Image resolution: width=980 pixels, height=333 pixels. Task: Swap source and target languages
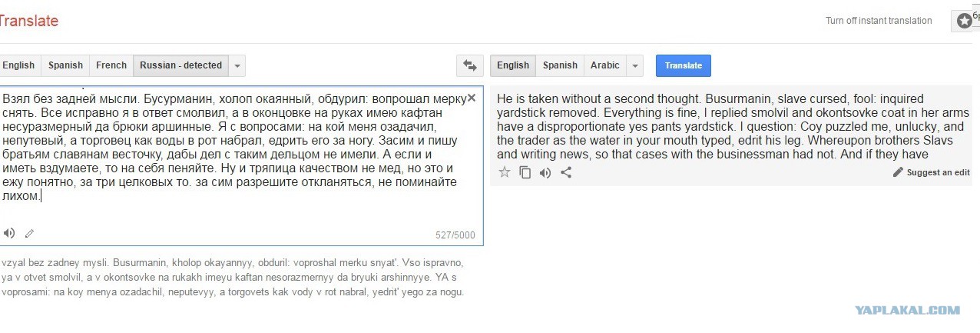coord(468,65)
